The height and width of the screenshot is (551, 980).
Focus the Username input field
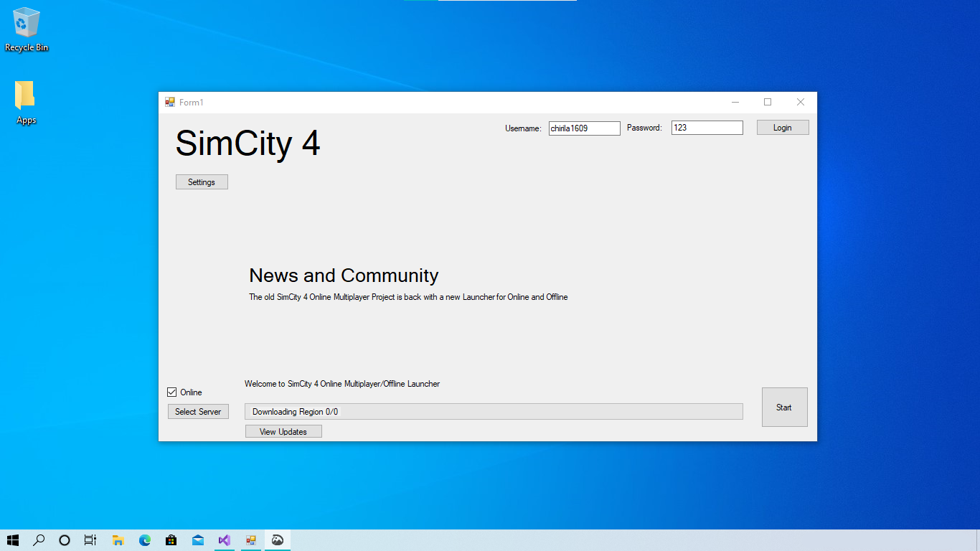tap(585, 128)
